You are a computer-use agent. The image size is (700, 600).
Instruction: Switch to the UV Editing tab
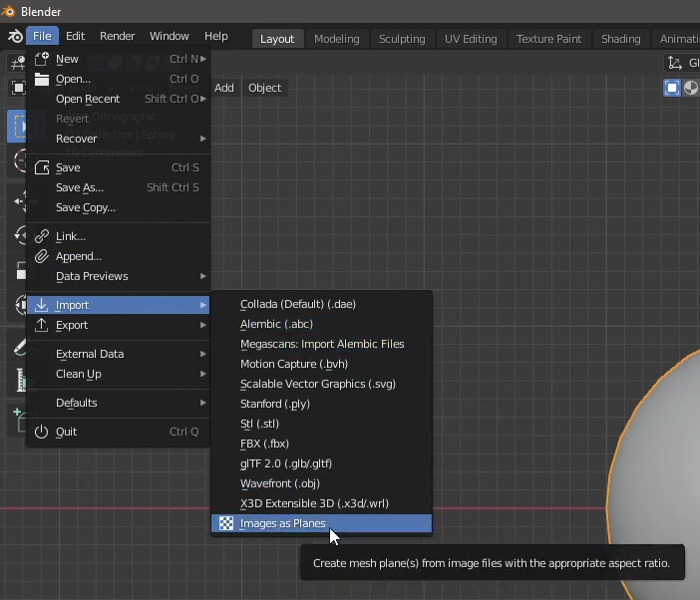(471, 39)
